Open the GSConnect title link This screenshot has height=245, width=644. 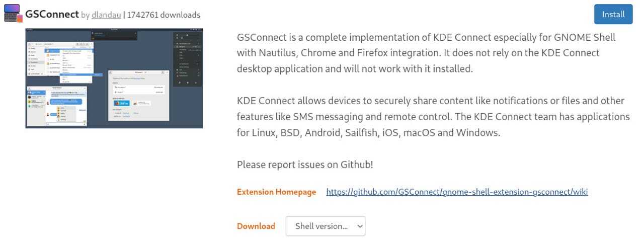[x=52, y=15]
